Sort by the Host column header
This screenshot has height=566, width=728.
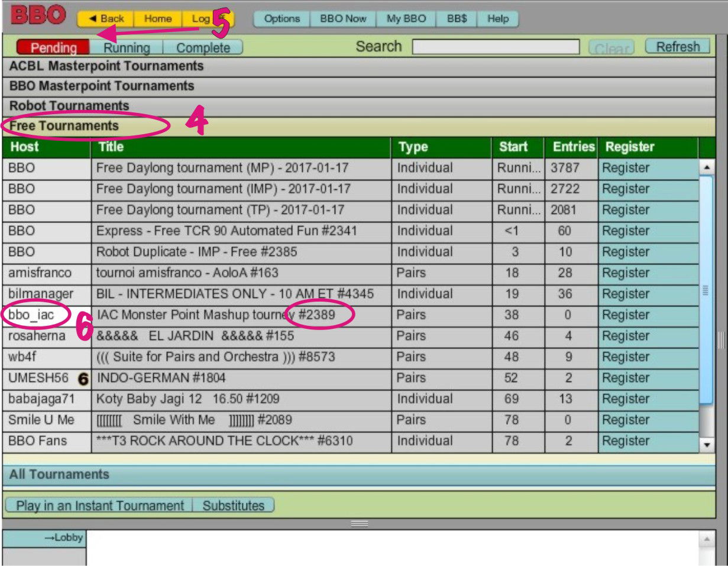[x=47, y=147]
